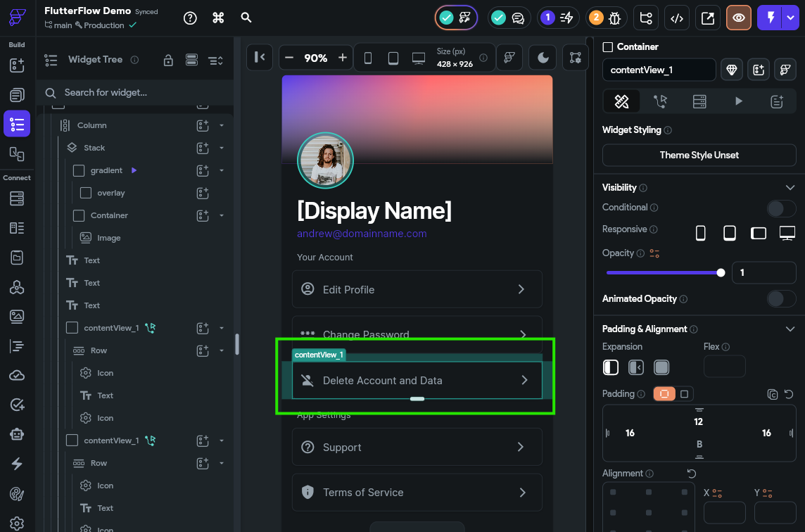Open expand/collapse tree options menu

click(x=215, y=61)
